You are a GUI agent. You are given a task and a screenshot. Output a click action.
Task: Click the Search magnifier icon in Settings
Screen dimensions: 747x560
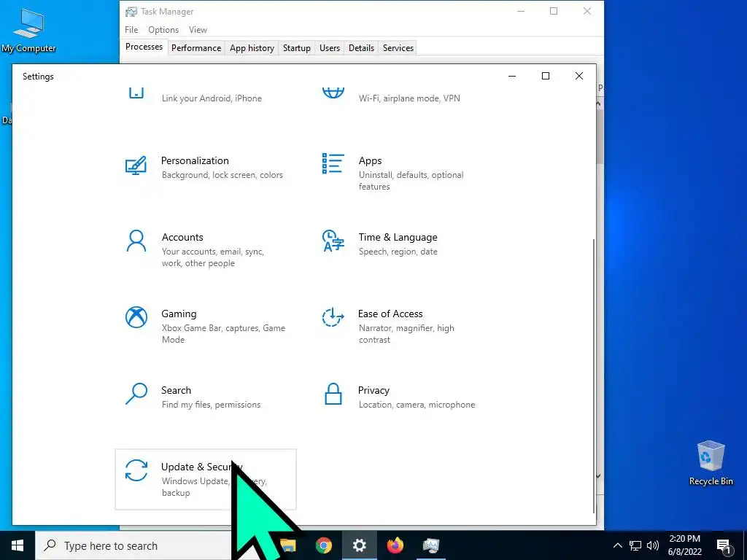coord(136,394)
